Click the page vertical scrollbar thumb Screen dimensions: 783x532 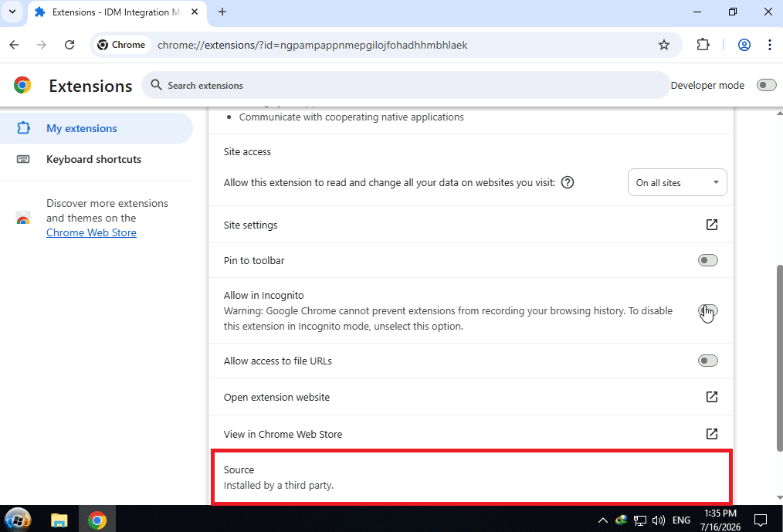[x=779, y=358]
